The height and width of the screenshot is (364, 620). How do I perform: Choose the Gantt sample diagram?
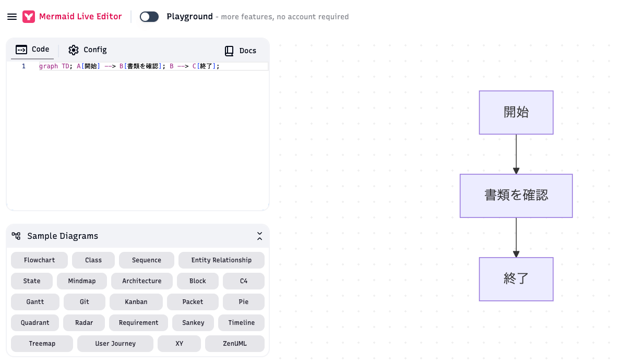point(35,302)
